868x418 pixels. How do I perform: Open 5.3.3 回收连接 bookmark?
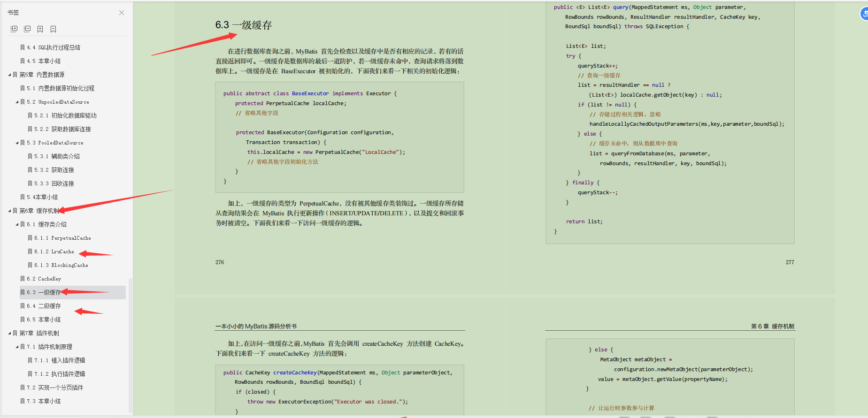[x=54, y=183]
